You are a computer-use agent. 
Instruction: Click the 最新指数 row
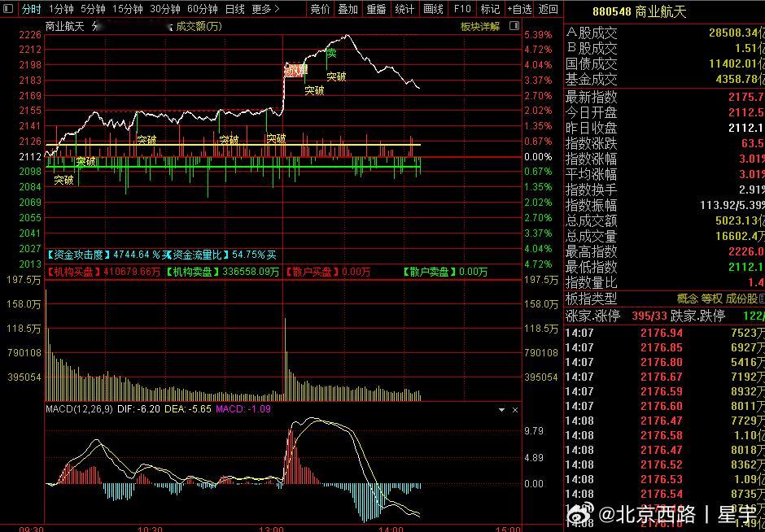pos(665,97)
